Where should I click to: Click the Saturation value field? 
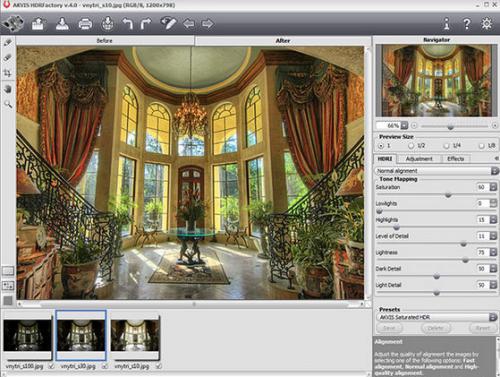pos(482,187)
